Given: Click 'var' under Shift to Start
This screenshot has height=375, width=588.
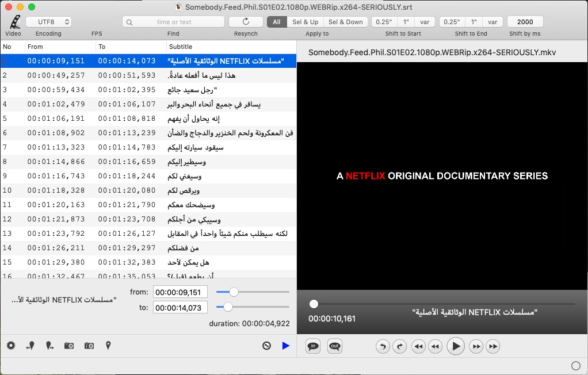Looking at the screenshot, I should (x=425, y=22).
